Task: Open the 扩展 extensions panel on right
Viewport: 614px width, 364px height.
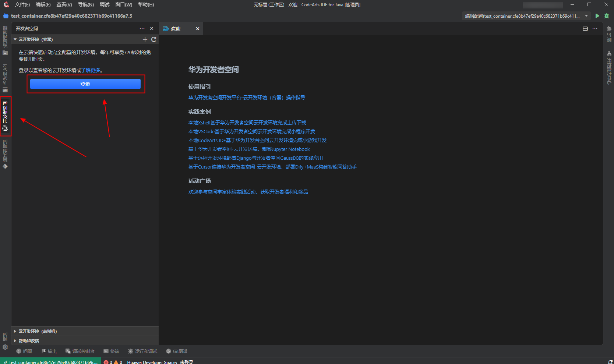Action: 609,34
